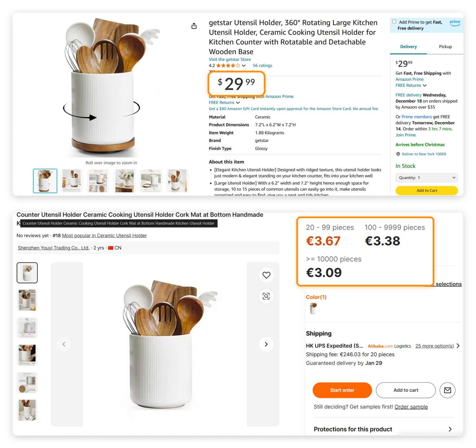Click the Start order button
The height and width of the screenshot is (448, 476).
[342, 390]
